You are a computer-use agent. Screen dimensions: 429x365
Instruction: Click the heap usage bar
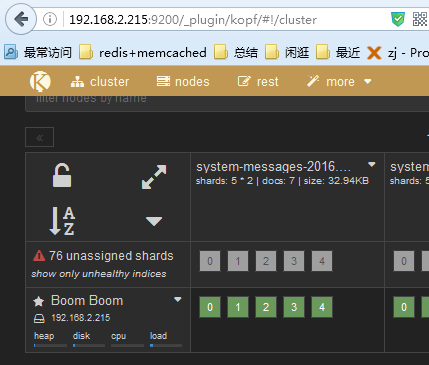50,346
